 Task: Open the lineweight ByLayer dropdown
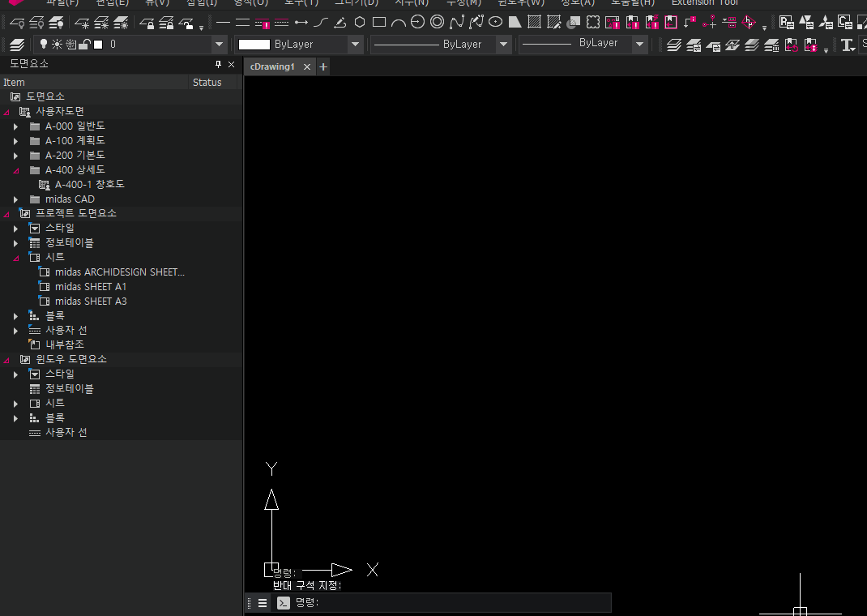(x=640, y=44)
